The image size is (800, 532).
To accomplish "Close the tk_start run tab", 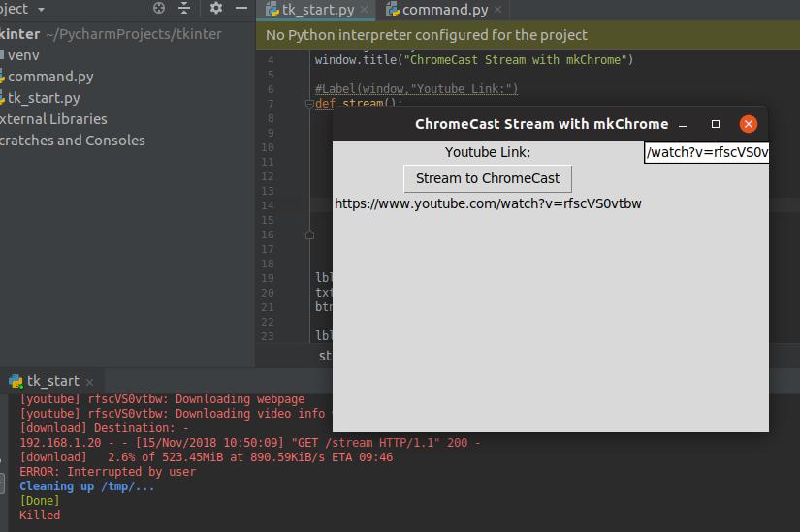I will [x=90, y=382].
